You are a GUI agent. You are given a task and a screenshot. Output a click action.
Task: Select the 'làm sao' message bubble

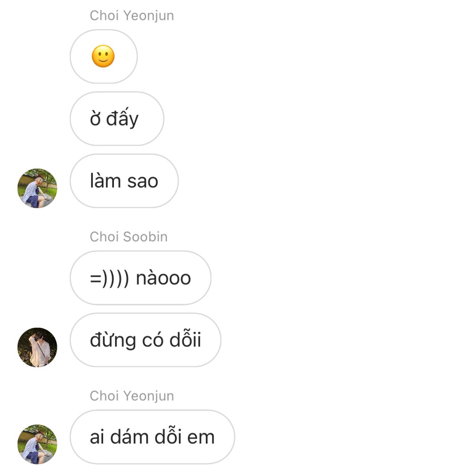[124, 181]
